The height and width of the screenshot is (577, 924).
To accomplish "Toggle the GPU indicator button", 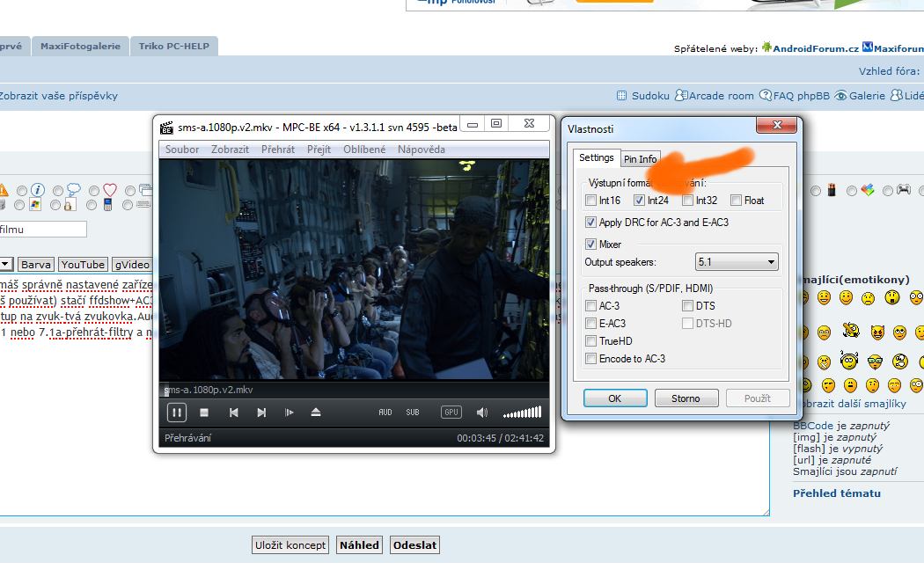I will tap(451, 413).
